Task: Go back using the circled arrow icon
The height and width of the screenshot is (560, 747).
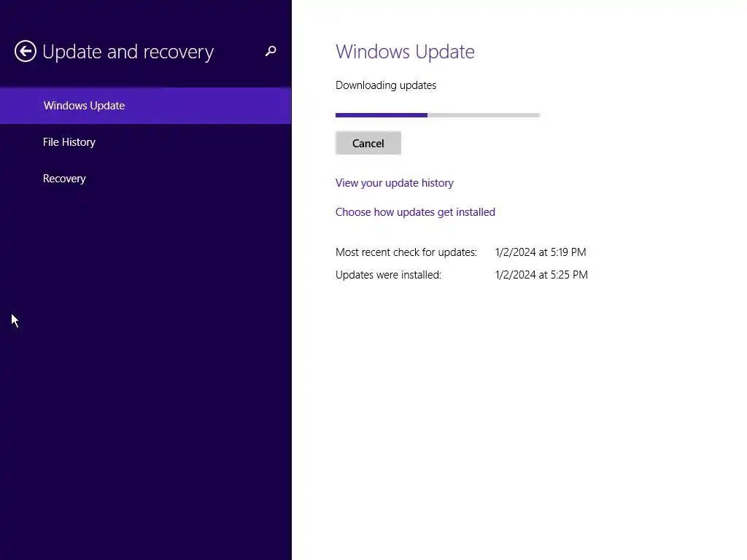Action: tap(26, 51)
